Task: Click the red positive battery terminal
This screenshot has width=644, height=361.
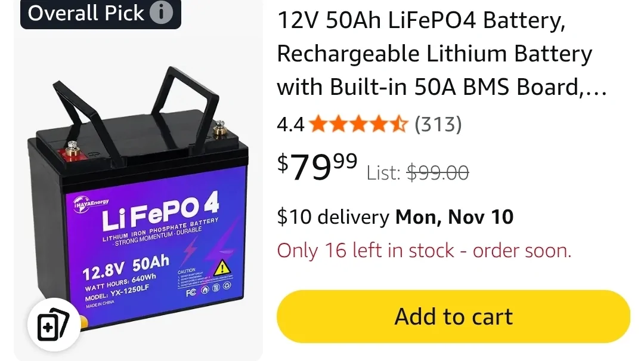Action: (x=72, y=152)
